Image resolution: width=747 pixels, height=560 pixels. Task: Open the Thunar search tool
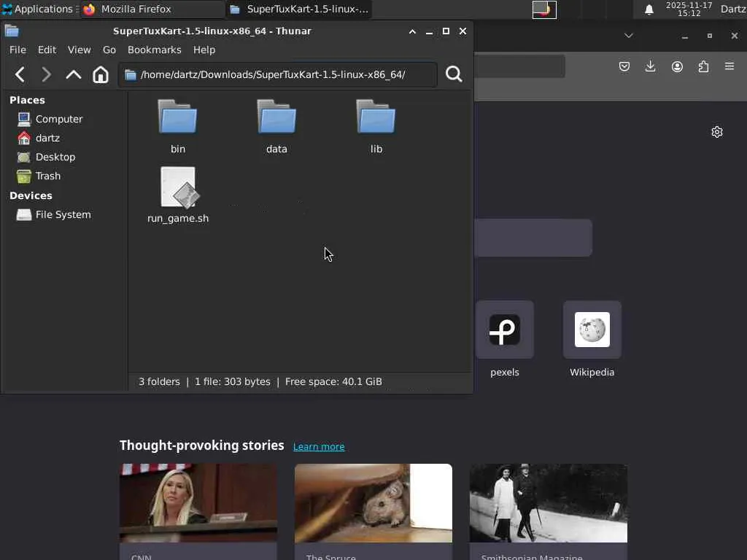(x=454, y=74)
